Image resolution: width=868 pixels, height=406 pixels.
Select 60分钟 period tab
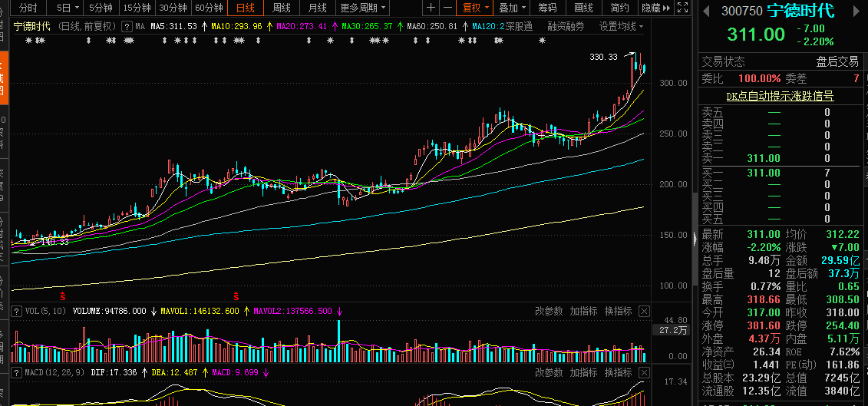(210, 8)
